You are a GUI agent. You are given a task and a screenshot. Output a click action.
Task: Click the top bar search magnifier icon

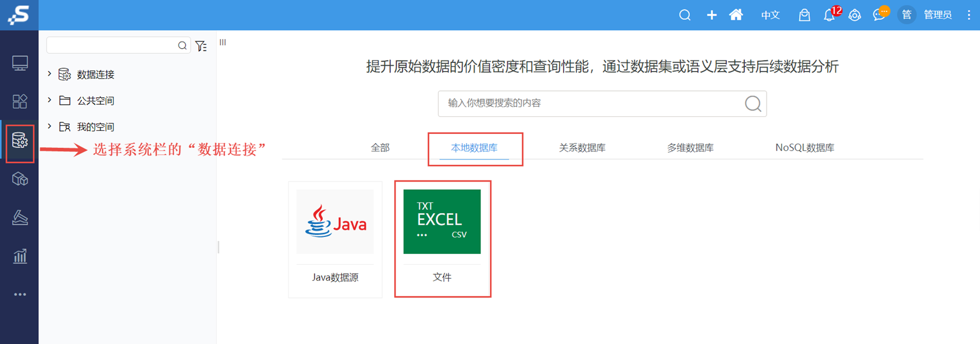685,15
